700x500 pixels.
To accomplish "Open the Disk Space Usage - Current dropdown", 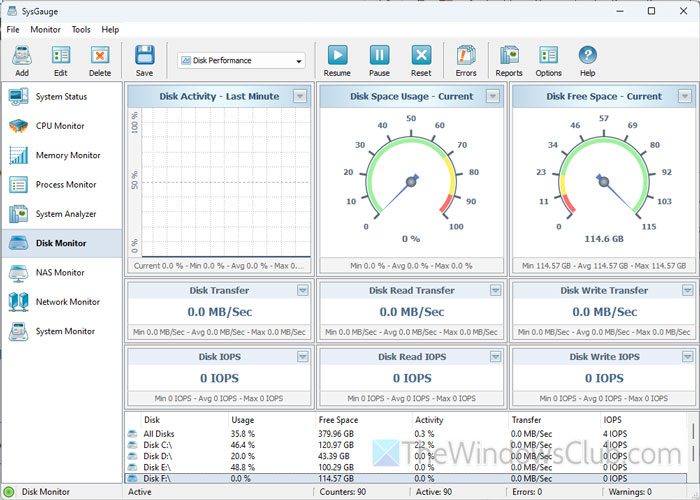I will tap(492, 96).
